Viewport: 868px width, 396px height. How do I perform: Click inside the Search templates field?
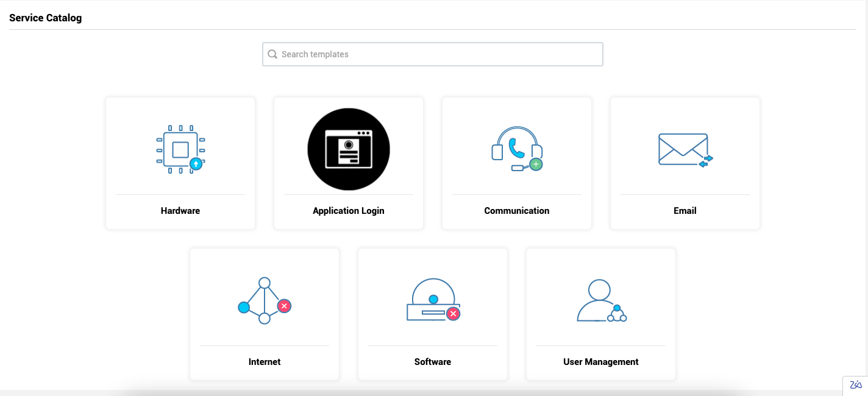tap(433, 54)
